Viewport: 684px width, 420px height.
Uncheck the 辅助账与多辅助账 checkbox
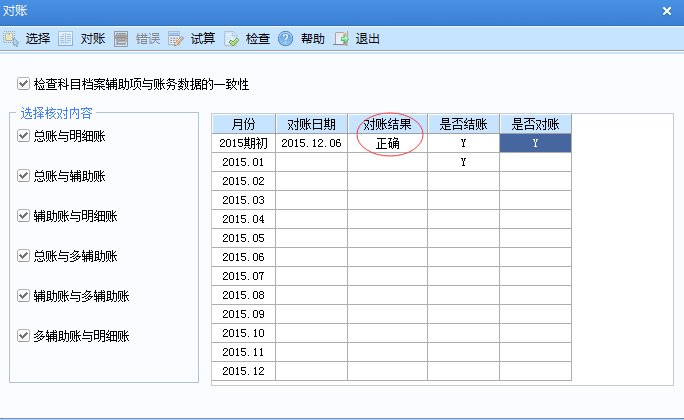click(24, 296)
